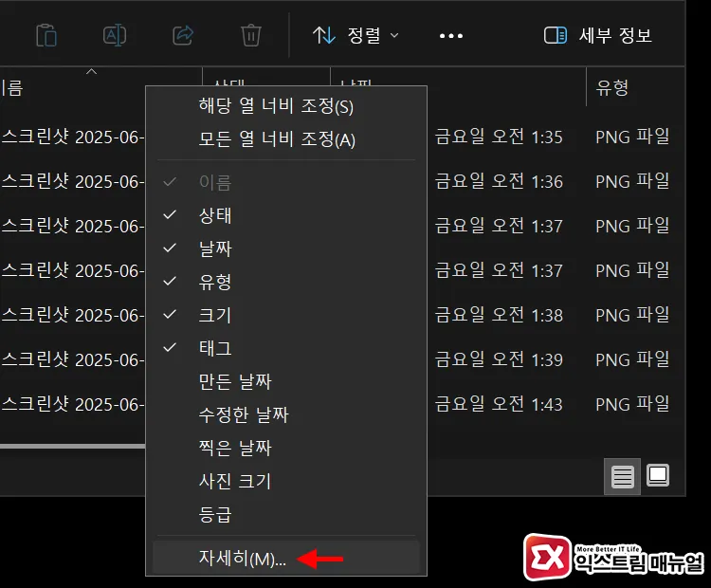
Task: Uncheck the 태그 column option
Action: [286, 347]
